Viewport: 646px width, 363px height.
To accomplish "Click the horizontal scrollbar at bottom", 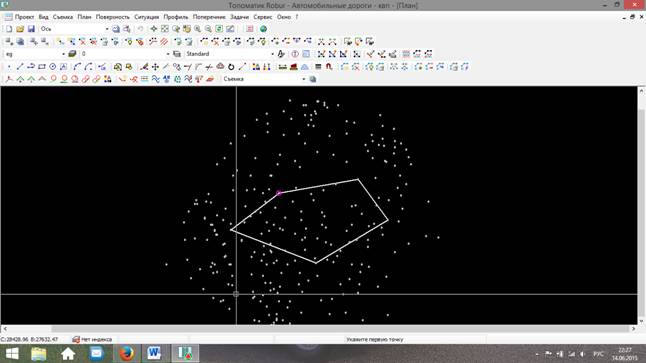I will click(319, 329).
